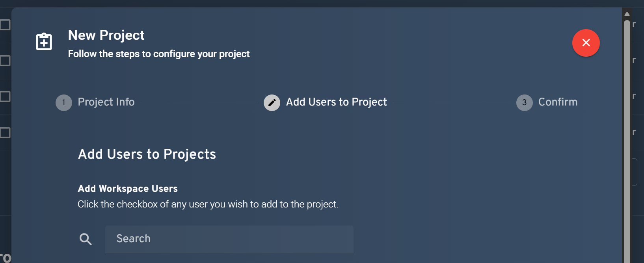644x263 pixels.
Task: Toggle the second checkbox behind the dialog
Action: (4, 60)
